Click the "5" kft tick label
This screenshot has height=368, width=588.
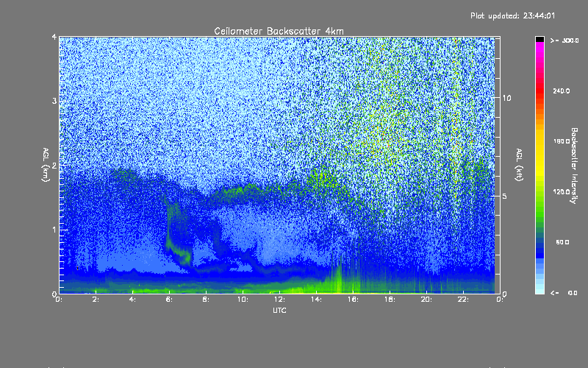[505, 196]
